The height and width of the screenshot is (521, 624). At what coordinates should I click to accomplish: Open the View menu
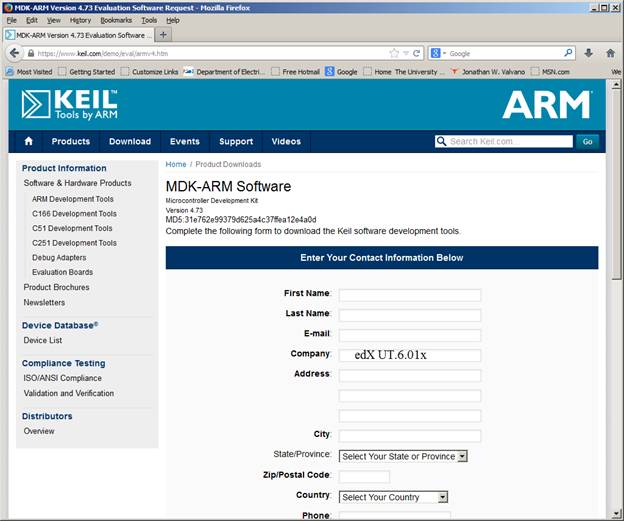tap(54, 20)
